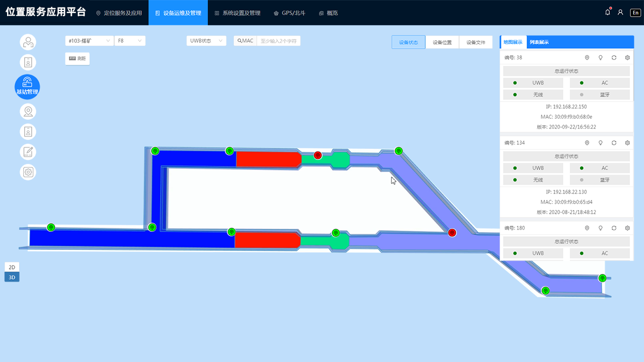Image resolution: width=644 pixels, height=362 pixels.
Task: Click the UWB status cell of device 38
Action: (533, 83)
